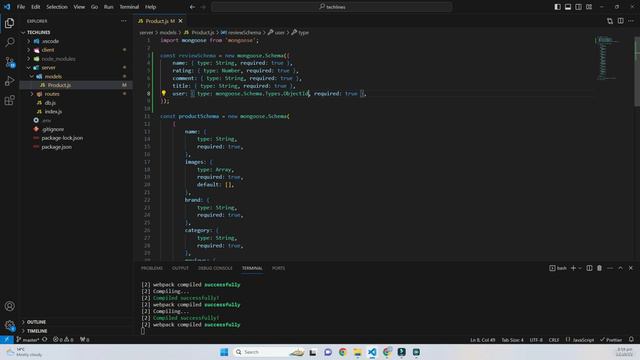The width and height of the screenshot is (640, 360).
Task: Open package.json from the explorer
Action: click(56, 147)
